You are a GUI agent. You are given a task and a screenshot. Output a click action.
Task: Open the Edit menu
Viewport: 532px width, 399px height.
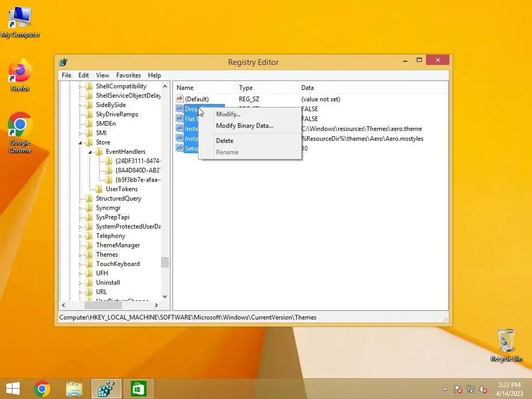pos(84,75)
